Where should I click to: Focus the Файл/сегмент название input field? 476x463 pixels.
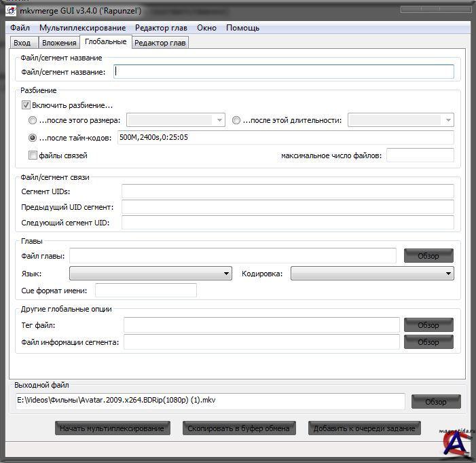pos(284,72)
